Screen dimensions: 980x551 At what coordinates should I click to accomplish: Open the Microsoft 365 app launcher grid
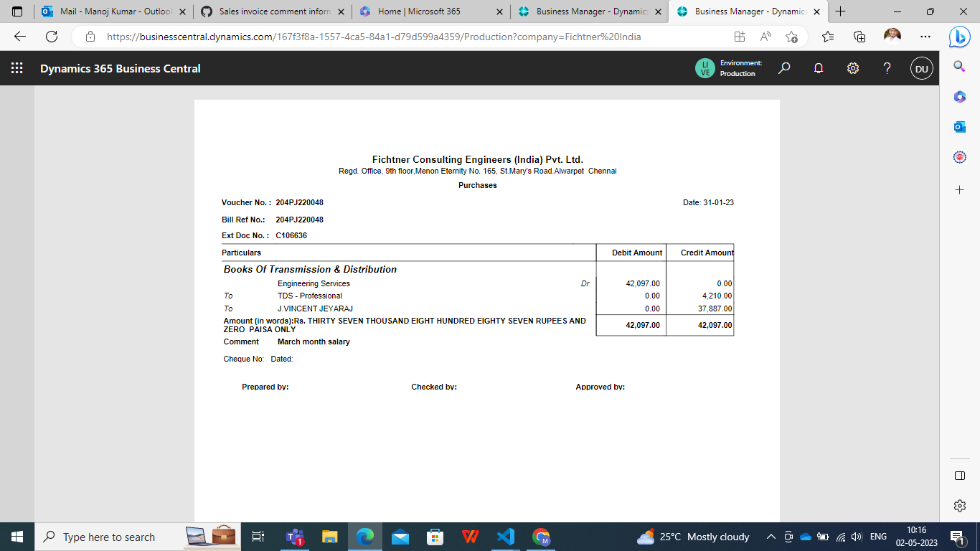(x=16, y=68)
